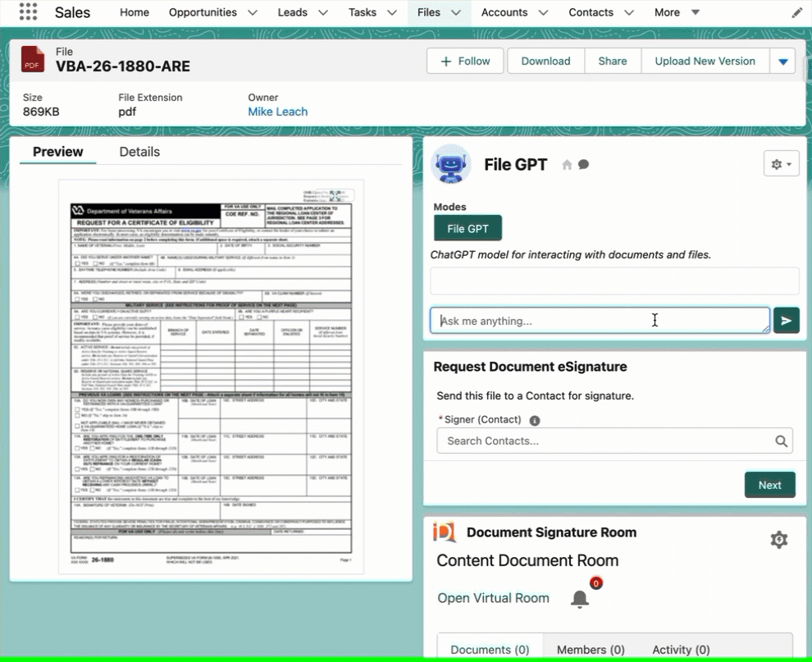The width and height of the screenshot is (812, 662).
Task: Click the VBA-26-1880-ARE file title
Action: [123, 66]
